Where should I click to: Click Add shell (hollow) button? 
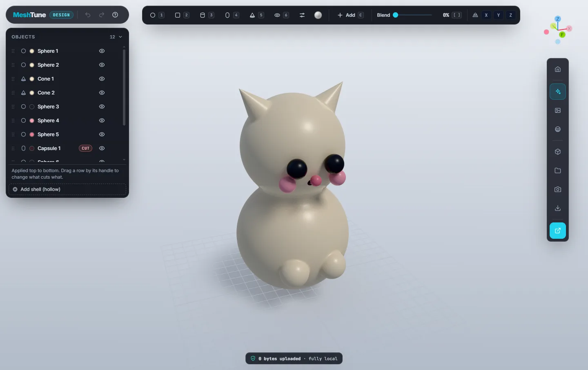point(67,189)
